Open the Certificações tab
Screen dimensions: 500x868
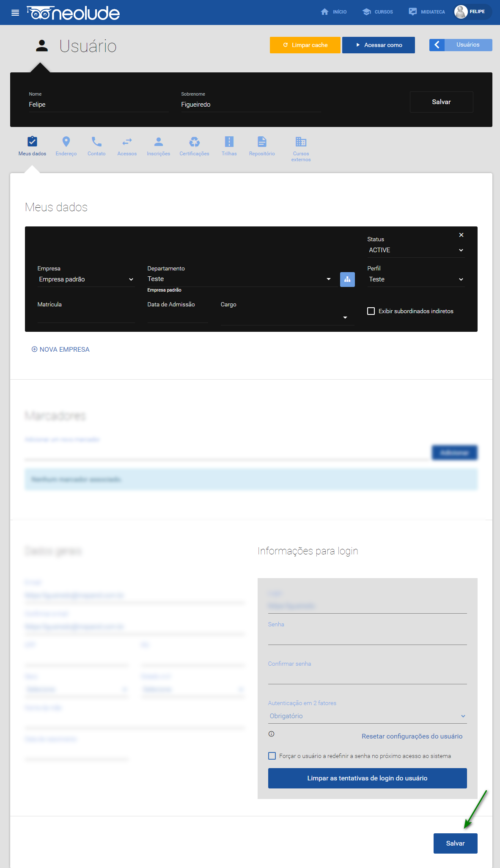[x=195, y=146]
